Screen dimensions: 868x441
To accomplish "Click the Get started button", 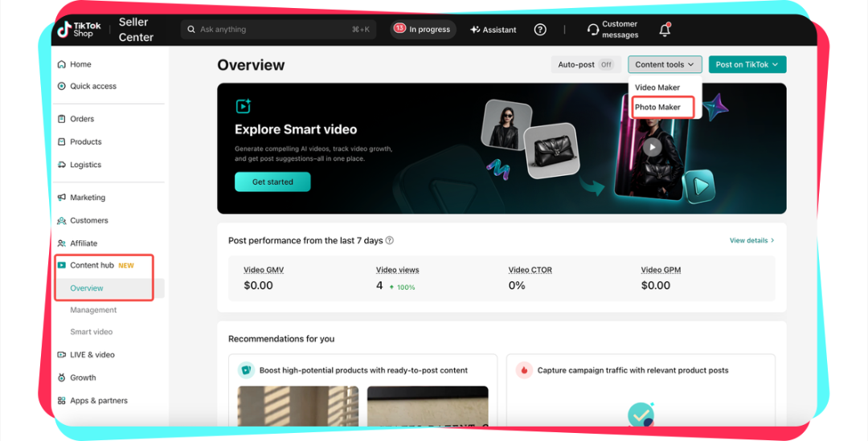I will pyautogui.click(x=272, y=182).
